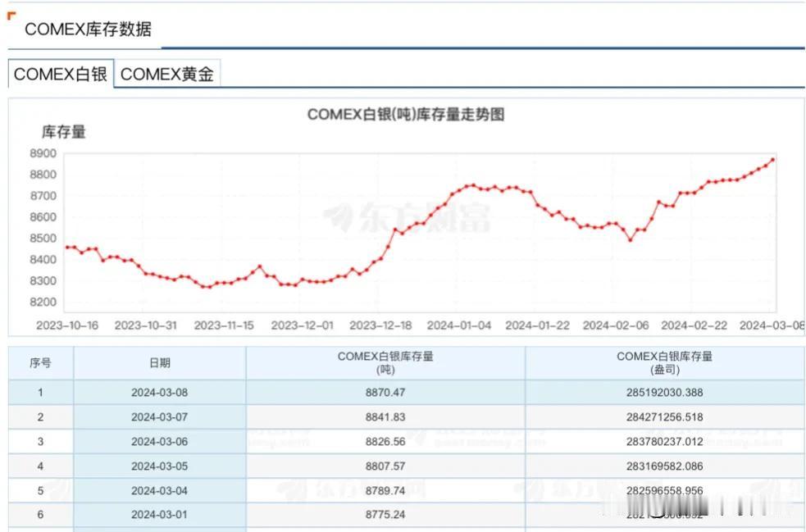Click ounce value 283780237.012
Image resolution: width=806 pixels, height=532 pixels.
[x=665, y=442]
